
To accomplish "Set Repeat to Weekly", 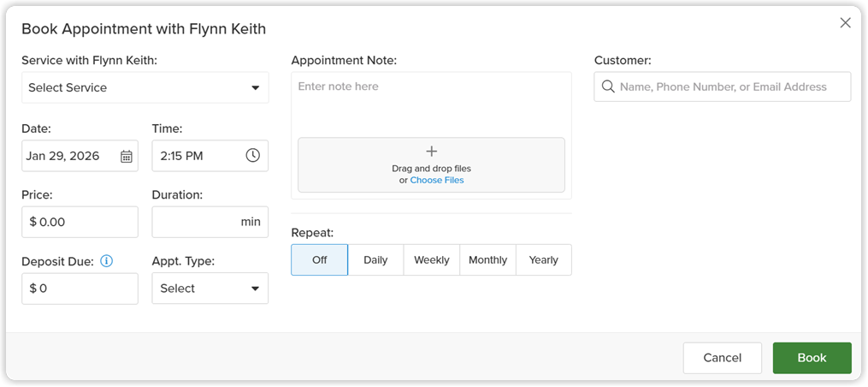I will click(432, 260).
